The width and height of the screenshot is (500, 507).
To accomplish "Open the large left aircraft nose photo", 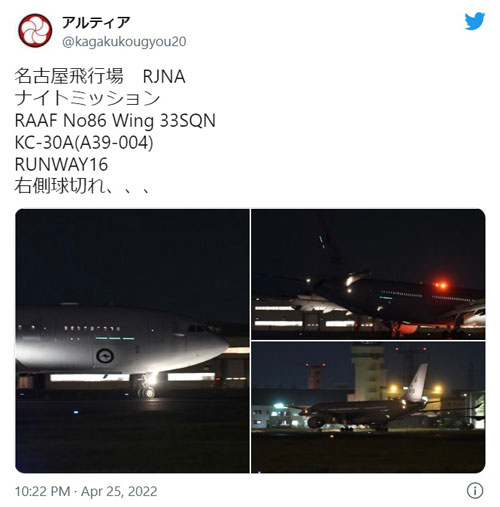I will tap(132, 341).
